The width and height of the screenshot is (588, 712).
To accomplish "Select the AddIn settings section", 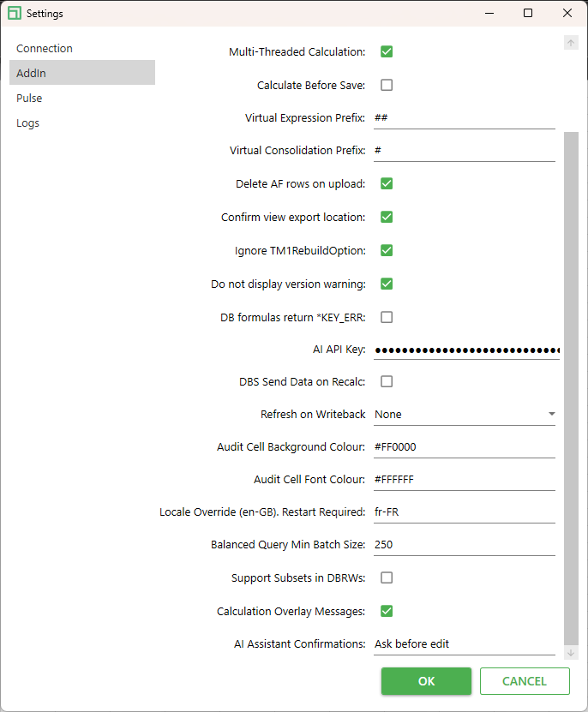I will point(82,73).
